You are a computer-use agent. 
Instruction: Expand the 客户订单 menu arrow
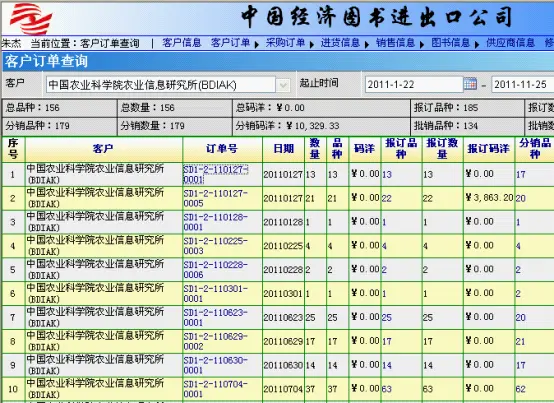(257, 44)
